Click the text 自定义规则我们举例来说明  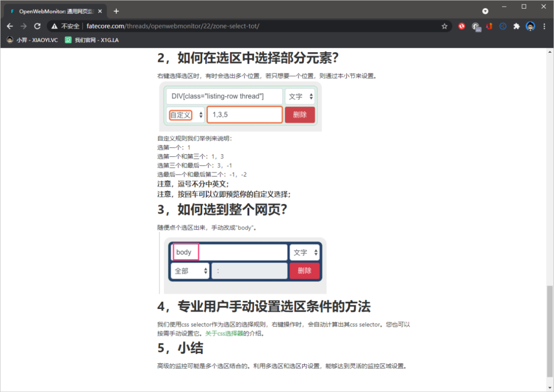(195, 138)
